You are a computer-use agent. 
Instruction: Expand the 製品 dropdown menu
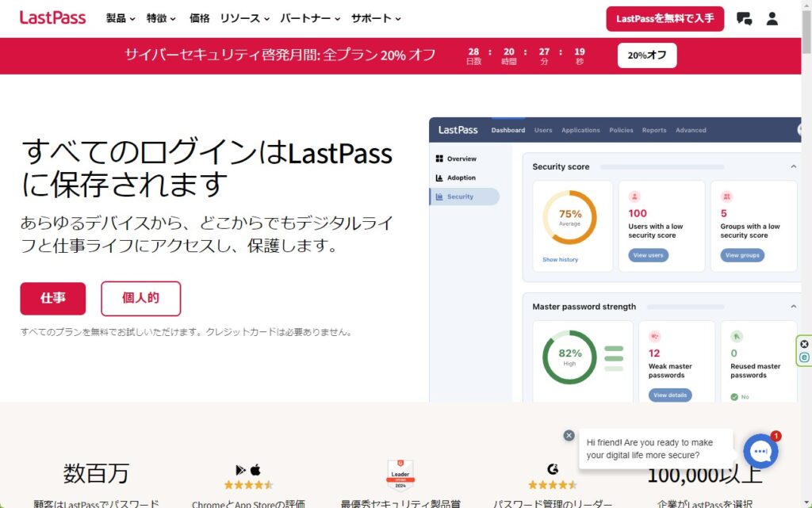pyautogui.click(x=121, y=18)
